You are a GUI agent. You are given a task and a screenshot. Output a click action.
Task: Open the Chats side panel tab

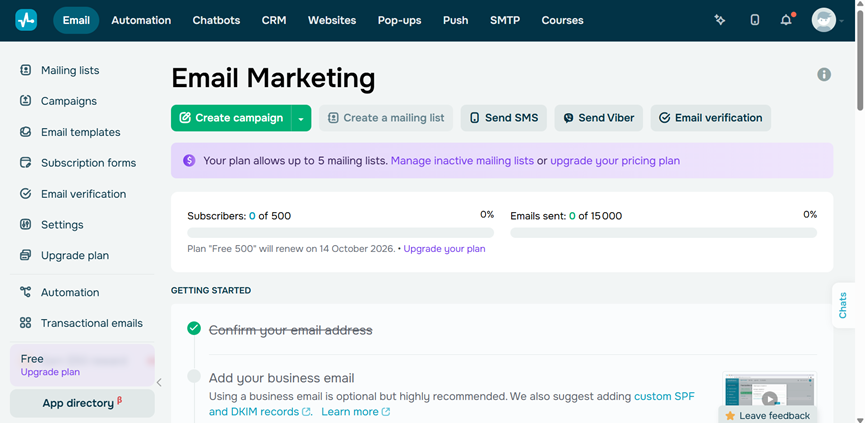click(843, 306)
